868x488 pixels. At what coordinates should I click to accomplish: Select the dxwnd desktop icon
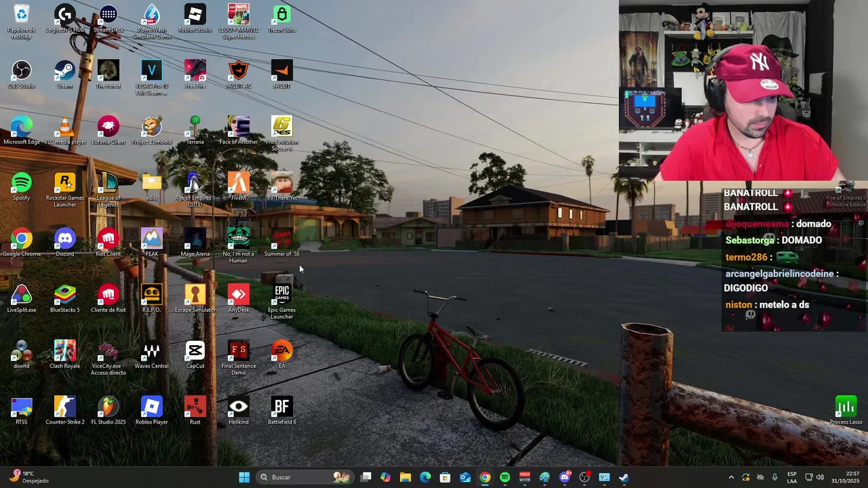[x=22, y=355]
